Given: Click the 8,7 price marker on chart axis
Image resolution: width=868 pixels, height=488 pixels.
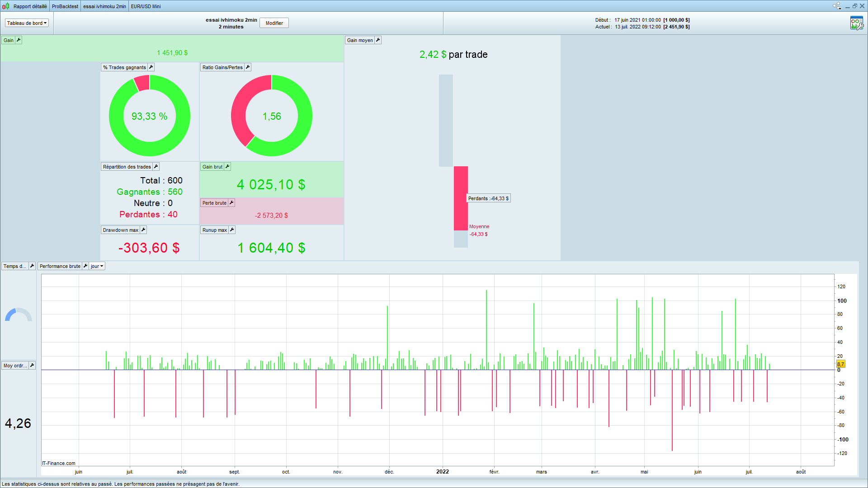Looking at the screenshot, I should pos(840,364).
